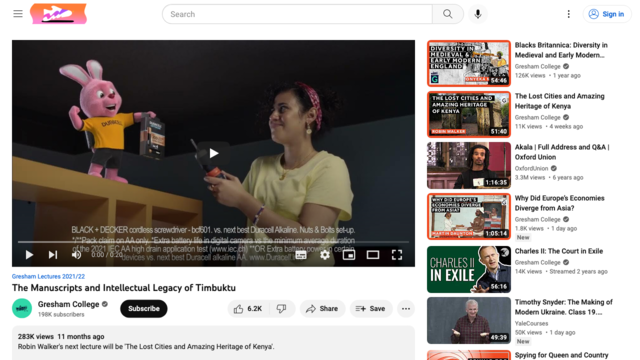The height and width of the screenshot is (360, 640).
Task: Open more actions ellipsis beside Save
Action: pyautogui.click(x=406, y=309)
